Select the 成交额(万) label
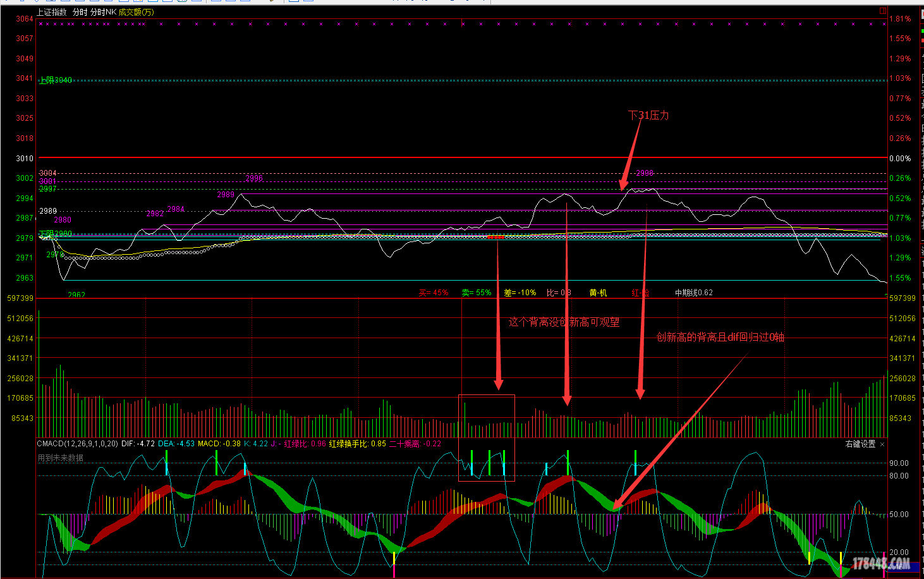This screenshot has height=579, width=924. [136, 12]
